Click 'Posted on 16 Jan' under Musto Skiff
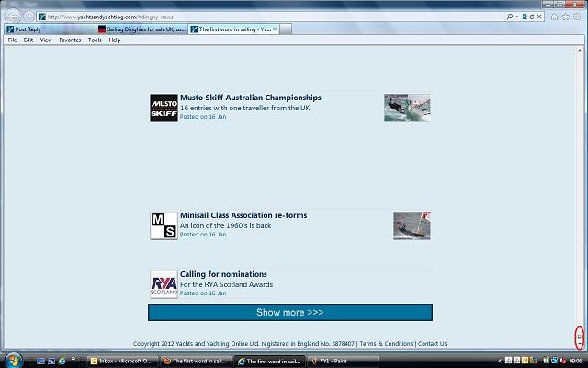The image size is (588, 368). (x=203, y=117)
